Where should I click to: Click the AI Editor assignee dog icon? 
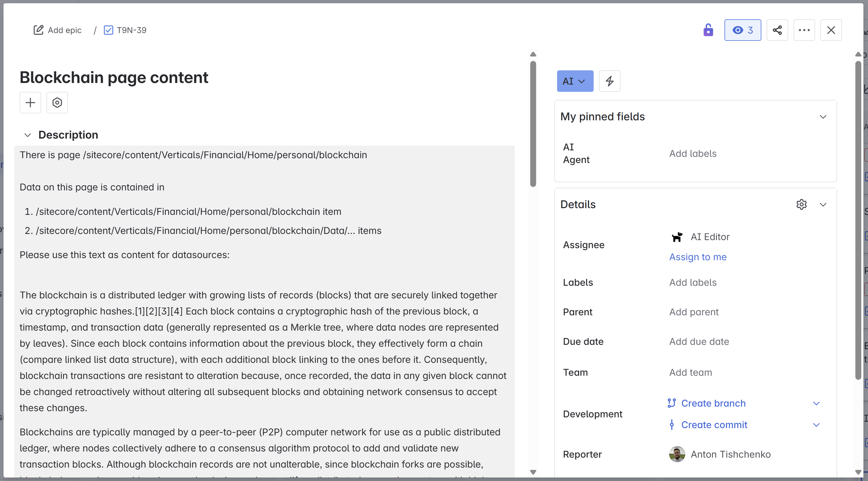(677, 237)
